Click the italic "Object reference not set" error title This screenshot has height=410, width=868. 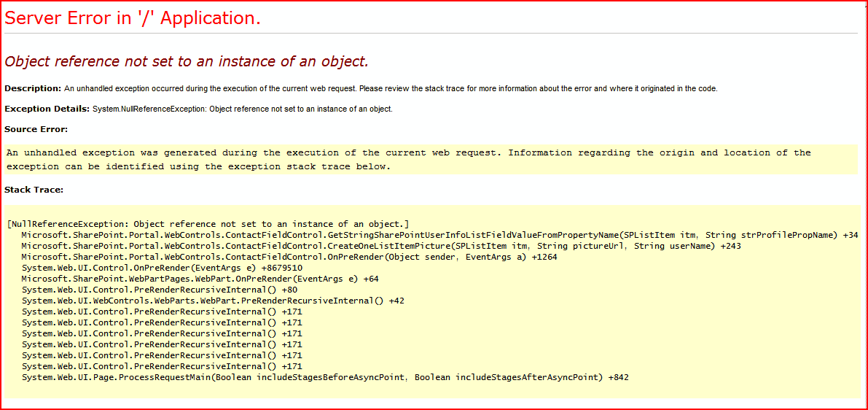[187, 61]
